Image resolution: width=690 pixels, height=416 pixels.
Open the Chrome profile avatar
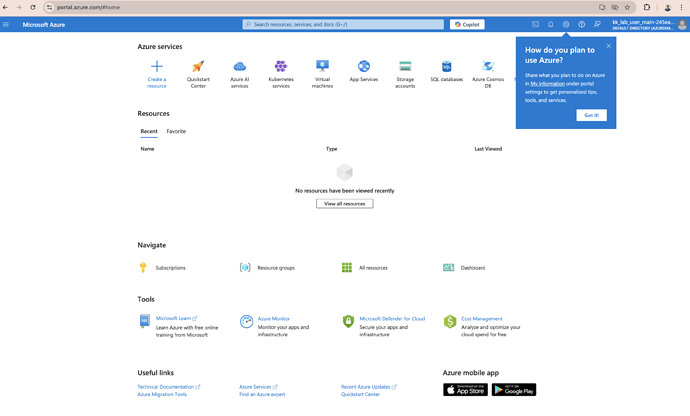click(x=668, y=7)
